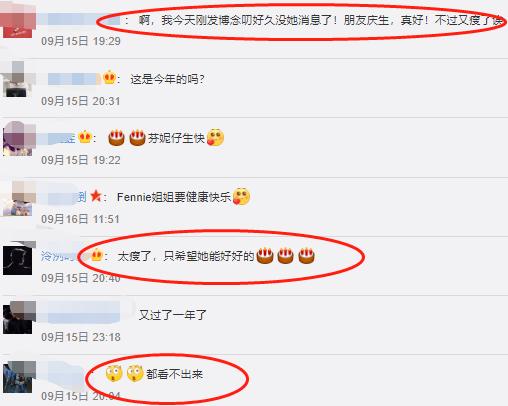Click last cake emoji in "太瘦了" comment
The image size is (508, 406).
306,256
